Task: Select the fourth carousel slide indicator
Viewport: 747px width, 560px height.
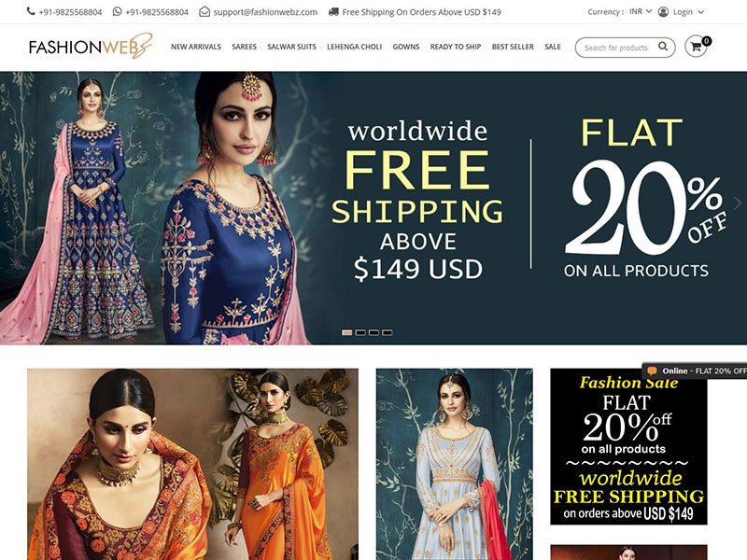Action: tap(388, 332)
